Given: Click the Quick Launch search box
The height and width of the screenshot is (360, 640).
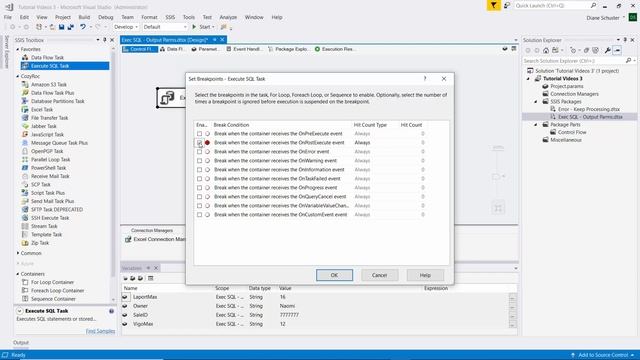Looking at the screenshot, I should (x=552, y=6).
